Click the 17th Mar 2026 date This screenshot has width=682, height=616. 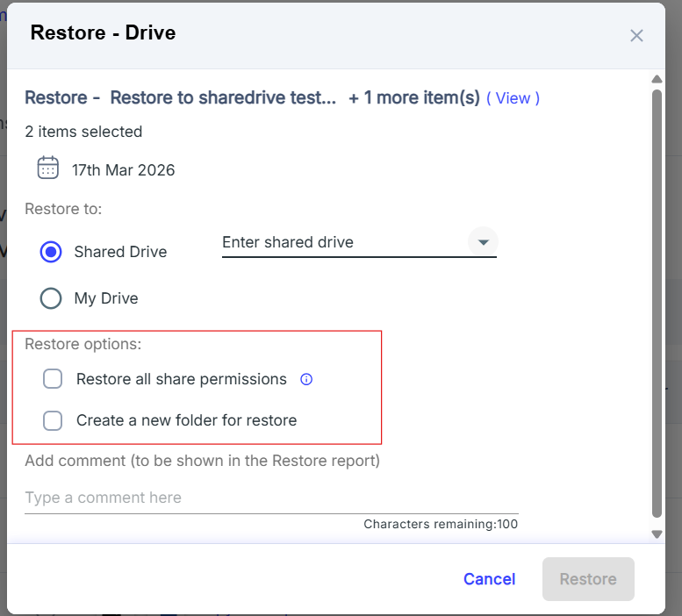click(123, 170)
